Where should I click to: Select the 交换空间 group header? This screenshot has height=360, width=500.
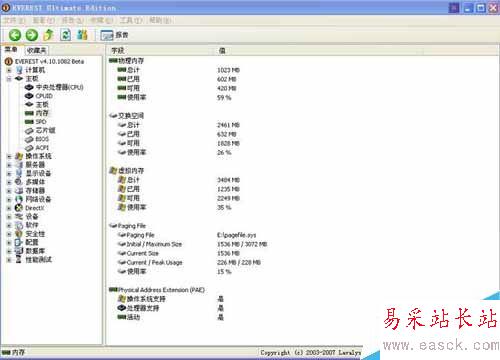[x=131, y=116]
